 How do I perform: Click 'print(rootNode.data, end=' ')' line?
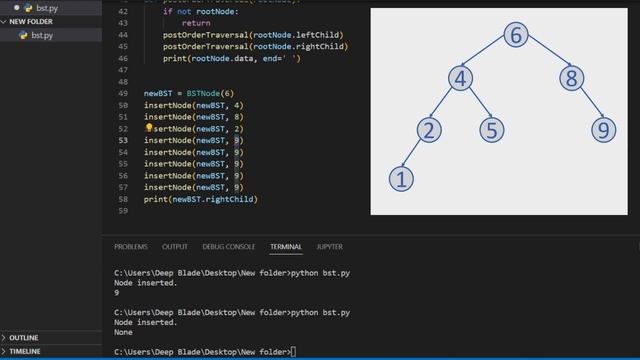click(232, 58)
